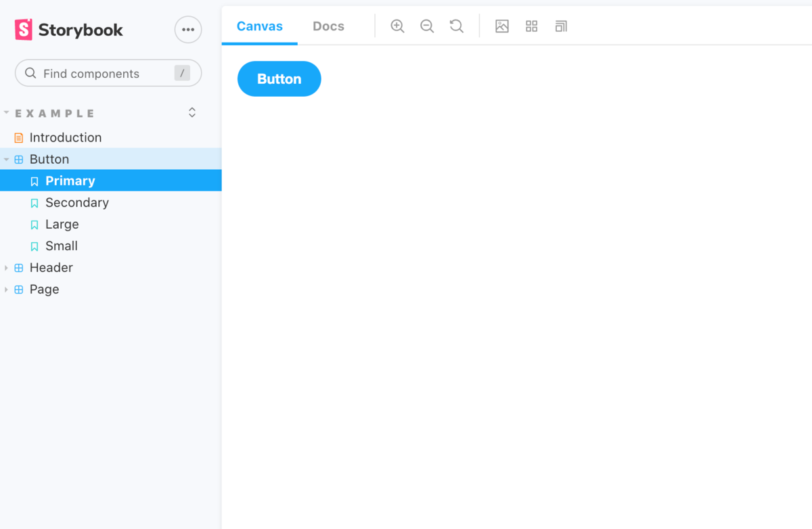Click the Small story bookmark icon
Screen dimensions: 812x529
point(35,246)
